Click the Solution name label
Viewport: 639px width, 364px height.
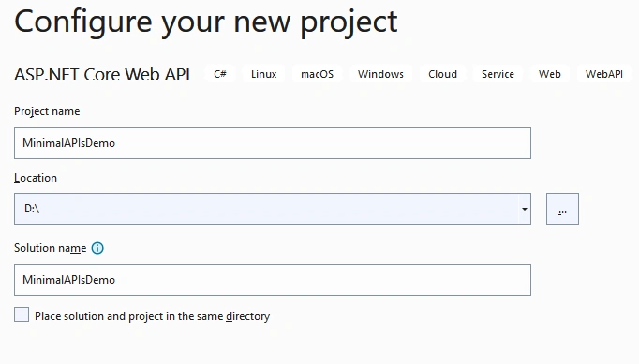coord(50,248)
